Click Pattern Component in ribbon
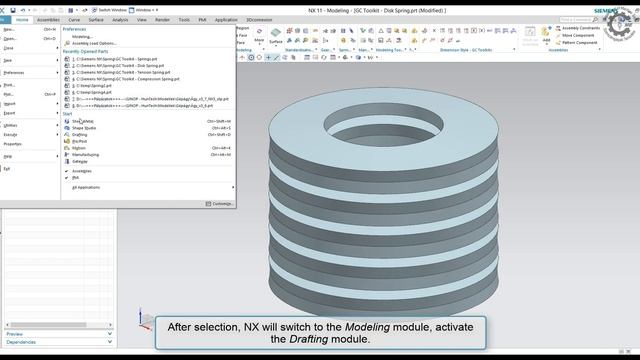 point(576,42)
